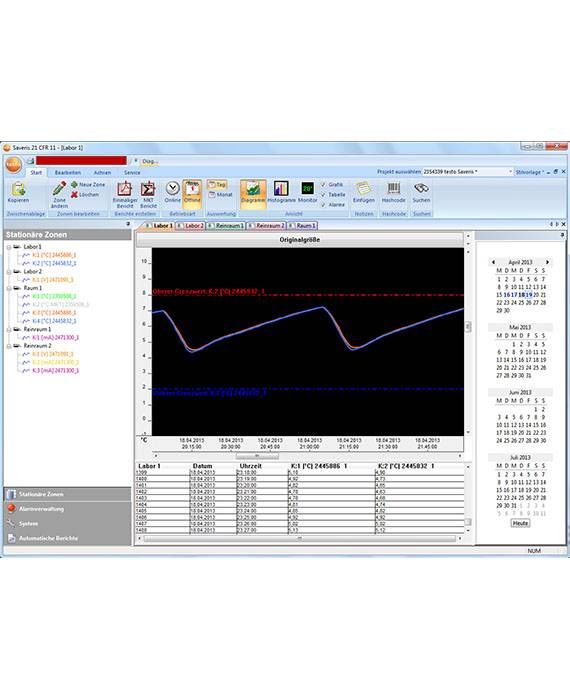
Task: Open the Projekt auswählen dropdown
Action: [x=467, y=171]
